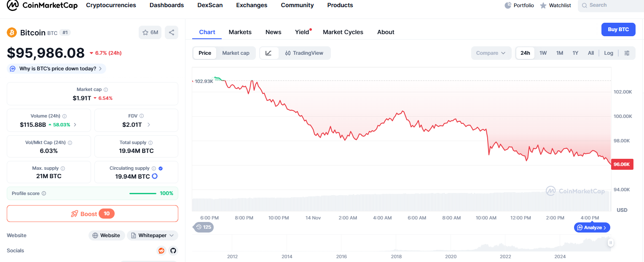This screenshot has height=262, width=644.
Task: Open Bitcoin's Reddit social icon
Action: 161,251
